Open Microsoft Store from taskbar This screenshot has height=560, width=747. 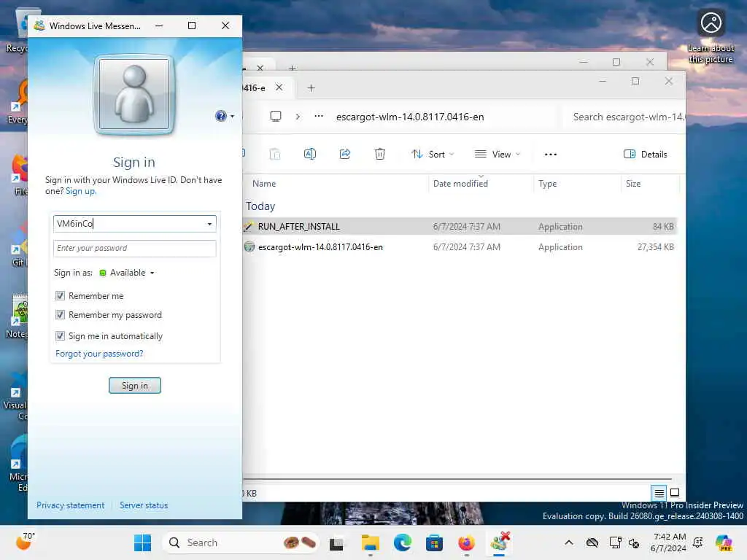point(435,542)
